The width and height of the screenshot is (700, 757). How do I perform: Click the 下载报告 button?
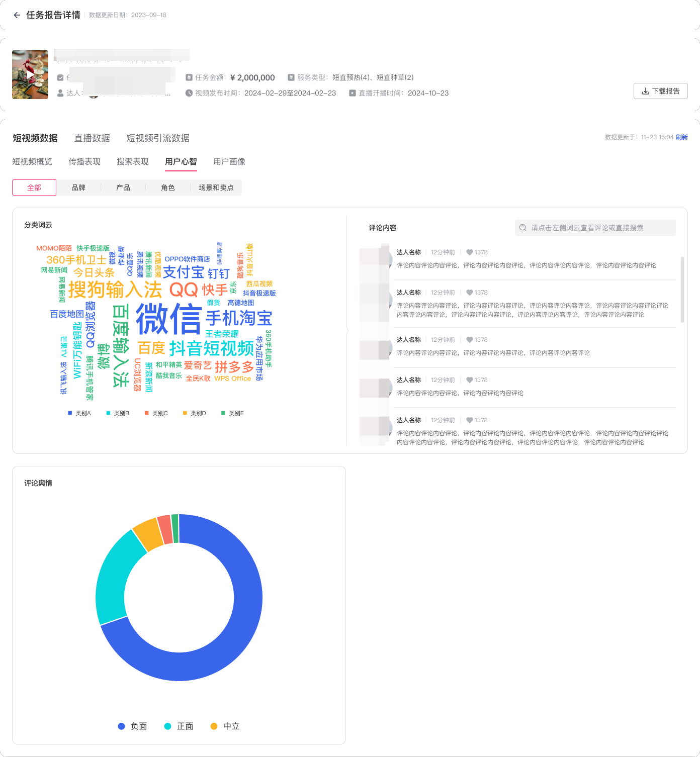click(660, 91)
